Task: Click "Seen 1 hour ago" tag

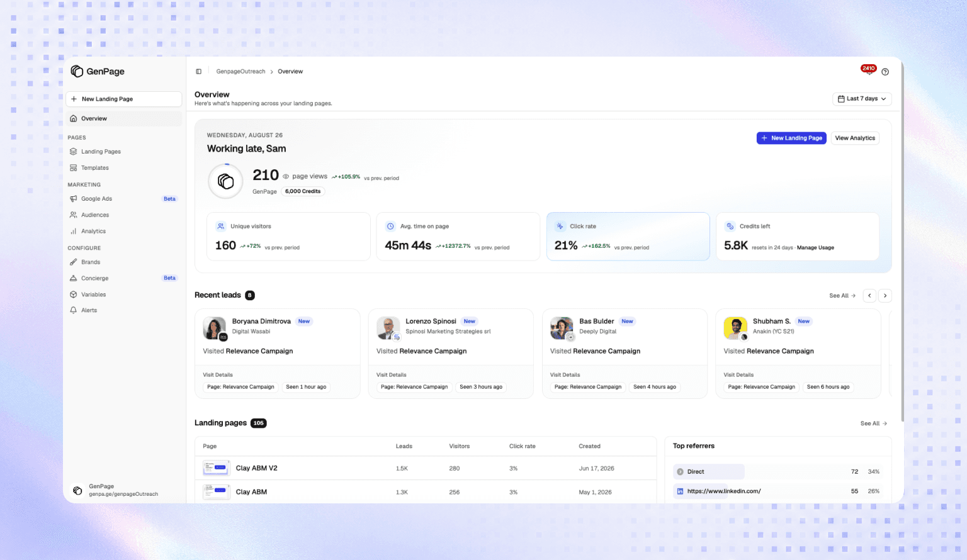Action: tap(306, 387)
